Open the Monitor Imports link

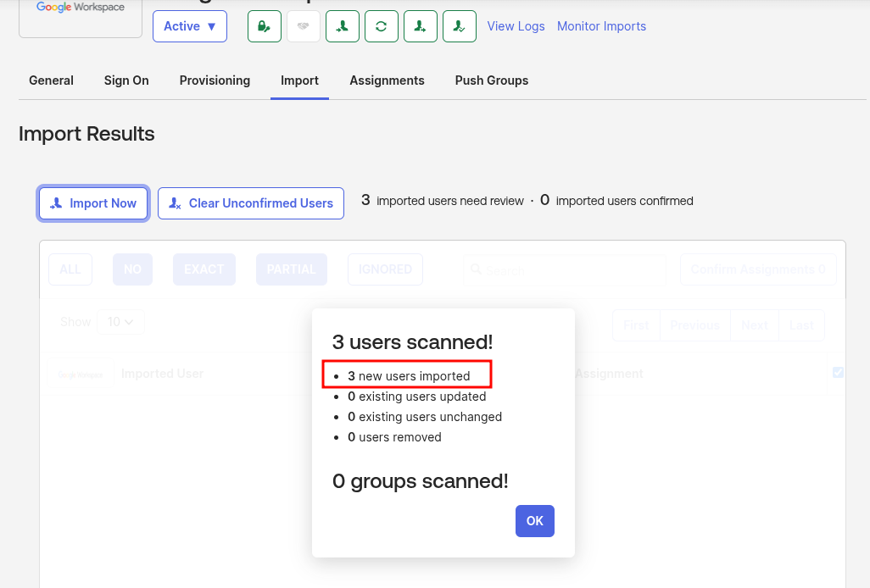pyautogui.click(x=601, y=26)
